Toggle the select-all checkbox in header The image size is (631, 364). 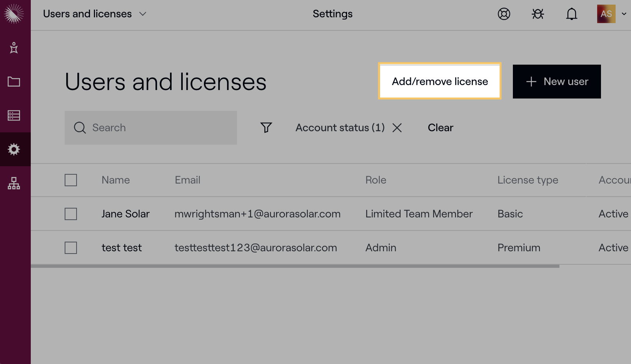71,180
